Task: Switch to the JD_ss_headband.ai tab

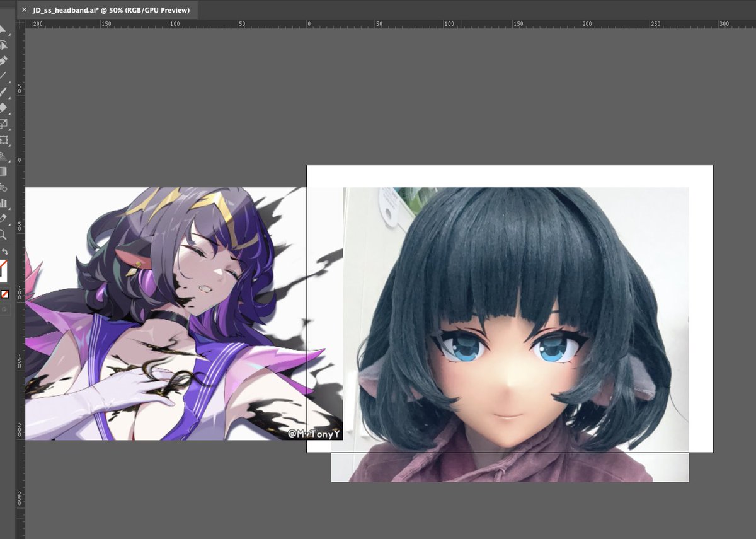Action: (x=111, y=10)
